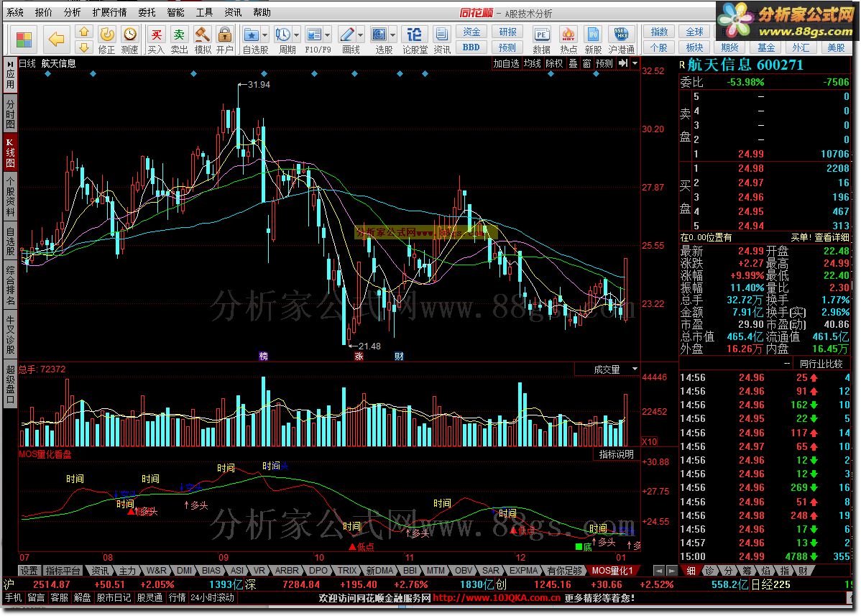
Task: Click the 资金 capital button
Action: [x=471, y=32]
